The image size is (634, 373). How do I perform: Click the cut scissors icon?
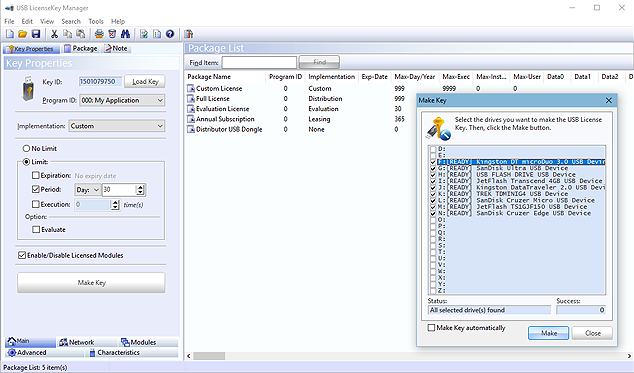[x=54, y=34]
